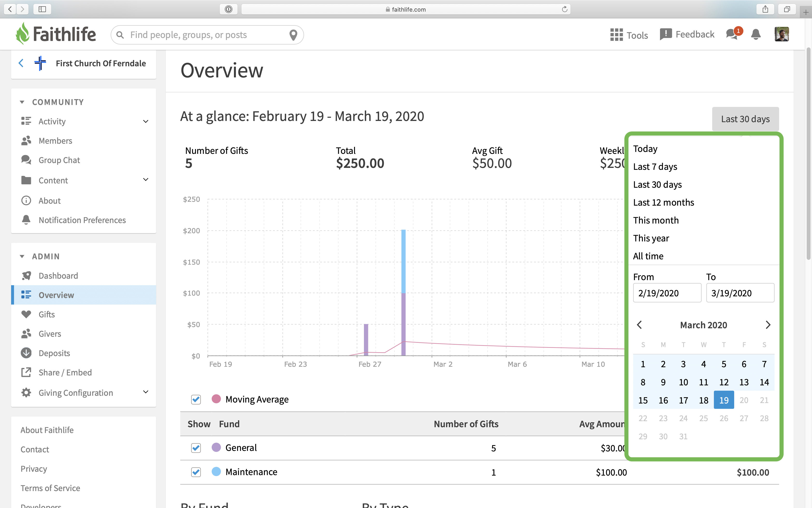
Task: Select This month range
Action: point(656,220)
